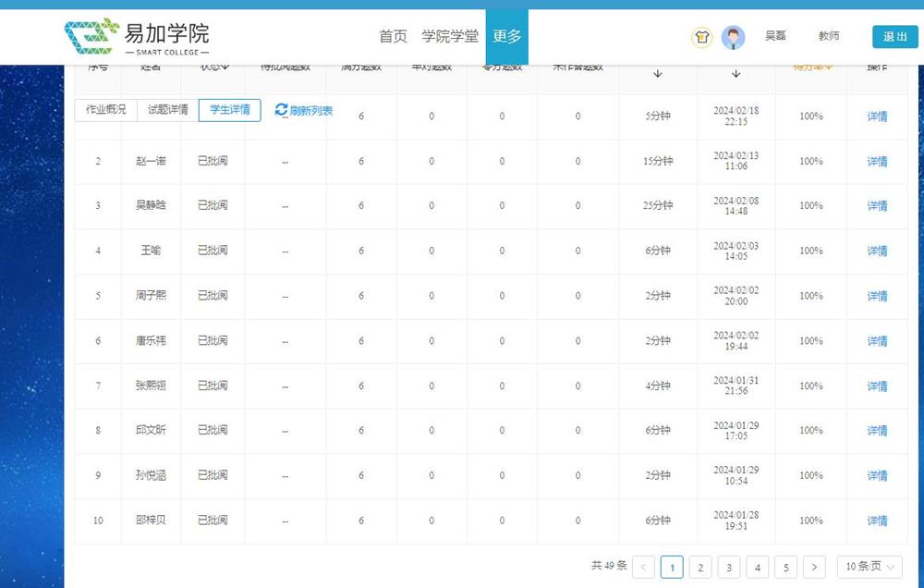
Task: Go to the next page arrow
Action: coord(814,568)
